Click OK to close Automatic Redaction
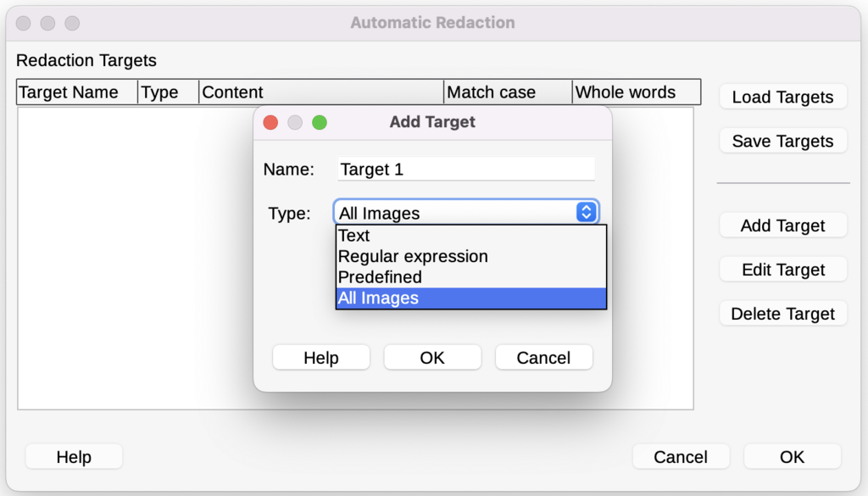This screenshot has height=496, width=868. [x=792, y=456]
